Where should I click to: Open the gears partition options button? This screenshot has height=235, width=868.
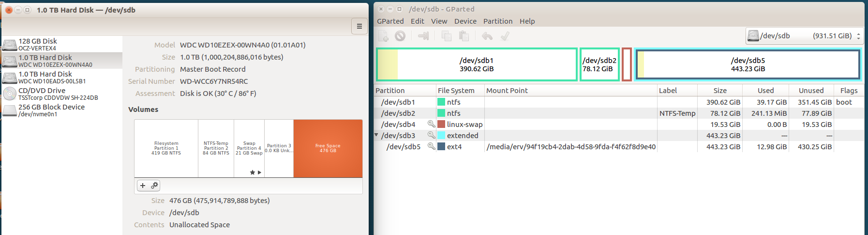tap(154, 186)
